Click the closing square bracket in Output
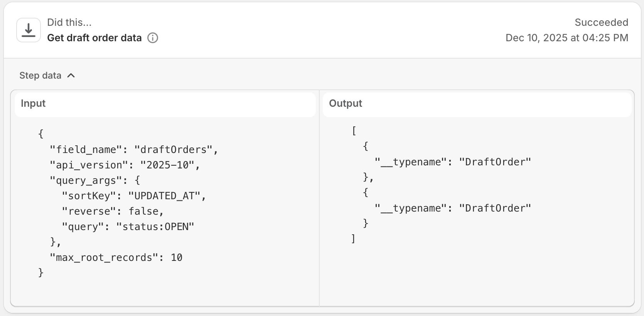 tap(353, 239)
